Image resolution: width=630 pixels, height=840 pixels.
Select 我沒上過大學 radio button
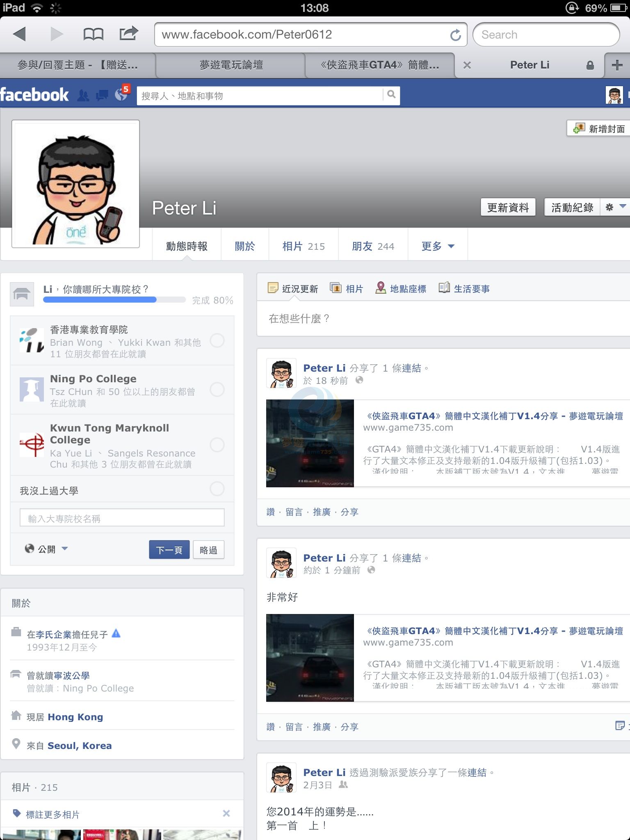pyautogui.click(x=217, y=489)
